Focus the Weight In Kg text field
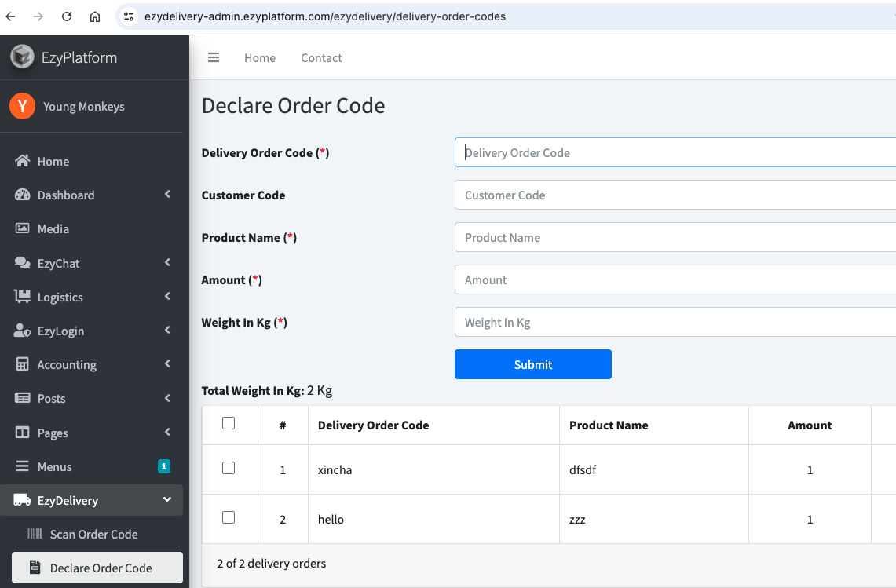This screenshot has height=588, width=896. [x=674, y=323]
